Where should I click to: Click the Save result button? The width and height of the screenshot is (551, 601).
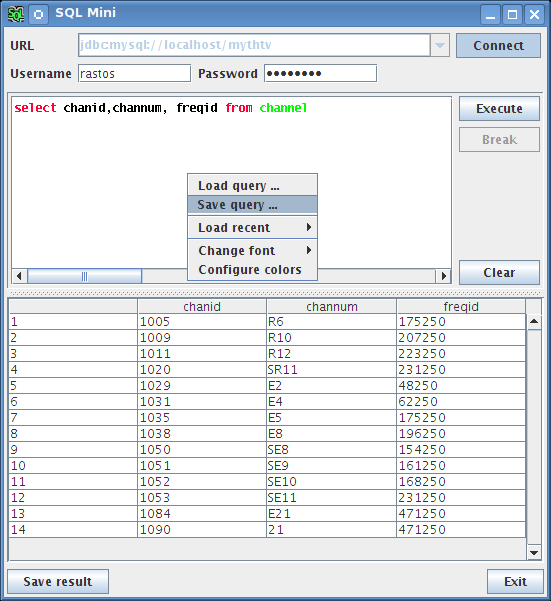(x=58, y=581)
